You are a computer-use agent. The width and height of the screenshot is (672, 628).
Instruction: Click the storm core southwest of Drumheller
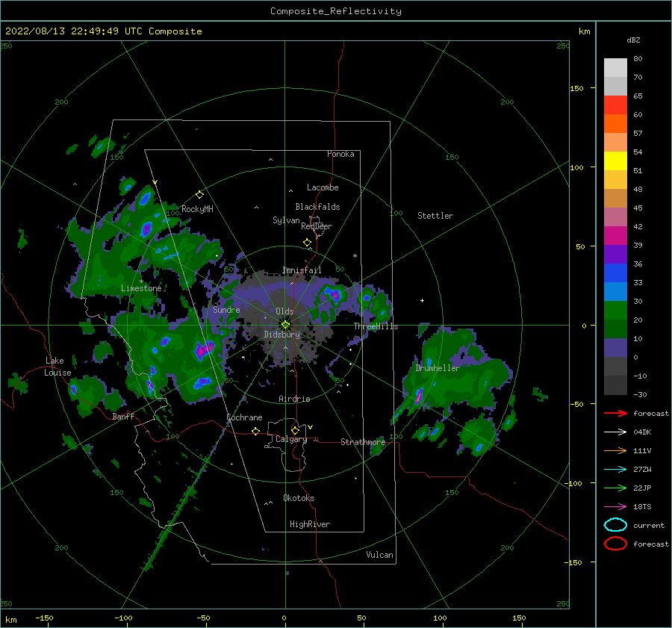418,396
